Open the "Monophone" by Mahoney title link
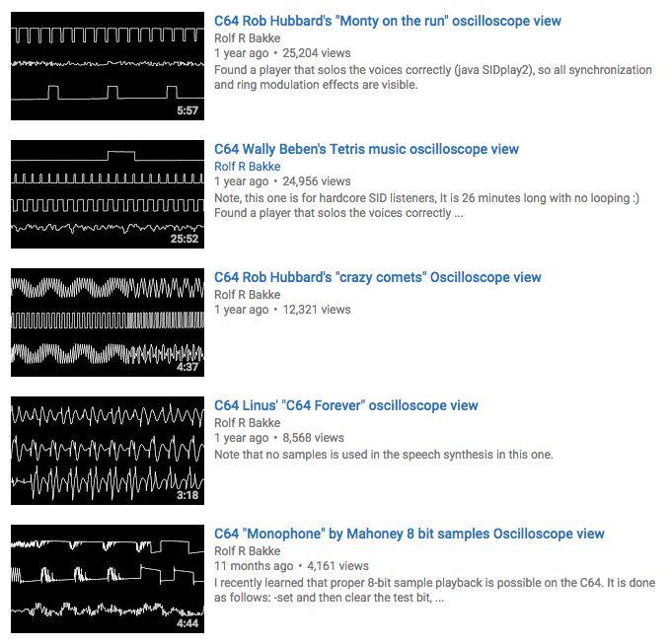Screen dimensions: 672x644 tap(409, 534)
